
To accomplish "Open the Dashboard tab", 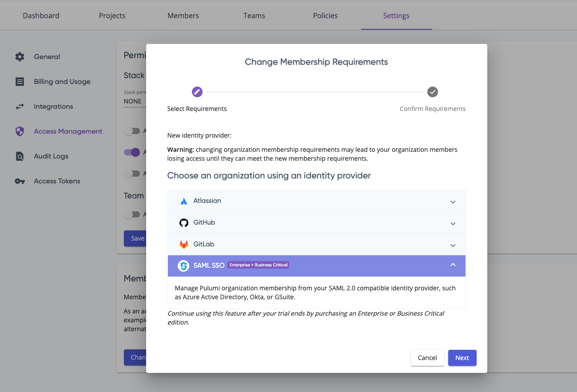I will [41, 16].
